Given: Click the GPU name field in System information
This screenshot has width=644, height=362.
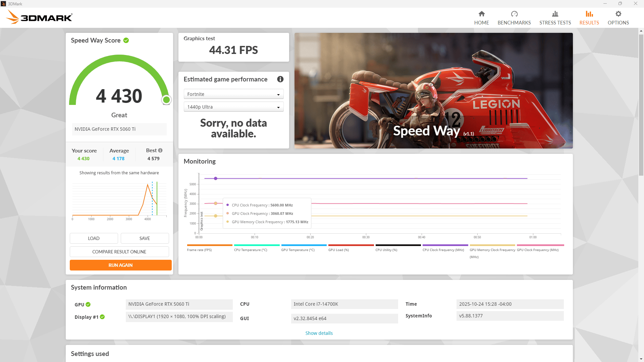Looking at the screenshot, I should tap(179, 304).
